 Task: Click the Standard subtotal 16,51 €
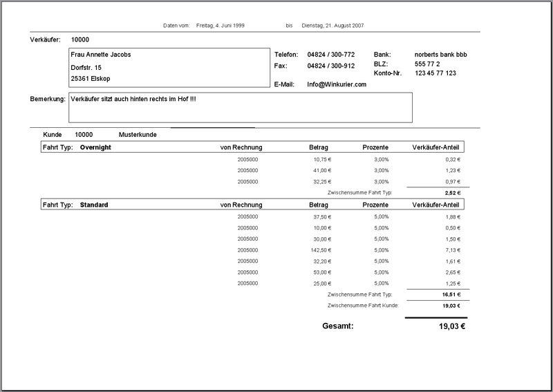[x=451, y=295]
